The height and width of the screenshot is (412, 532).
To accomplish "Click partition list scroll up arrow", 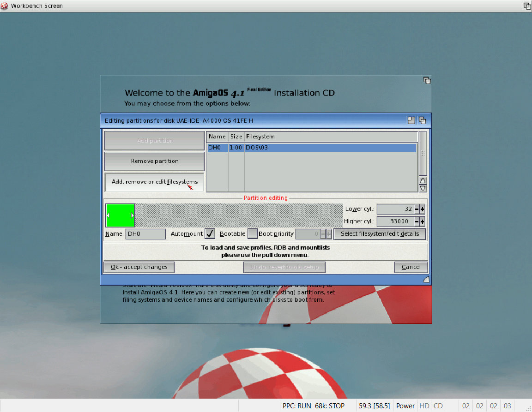I will 423,180.
